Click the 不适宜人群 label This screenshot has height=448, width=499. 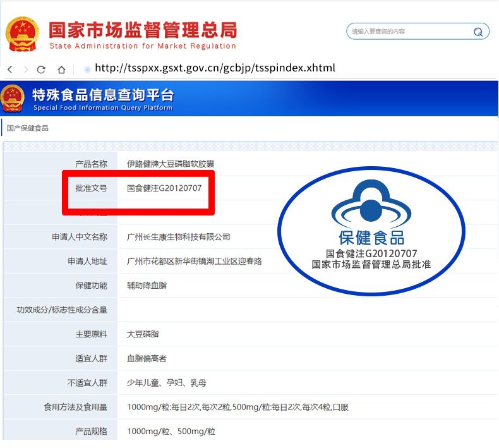click(x=87, y=383)
